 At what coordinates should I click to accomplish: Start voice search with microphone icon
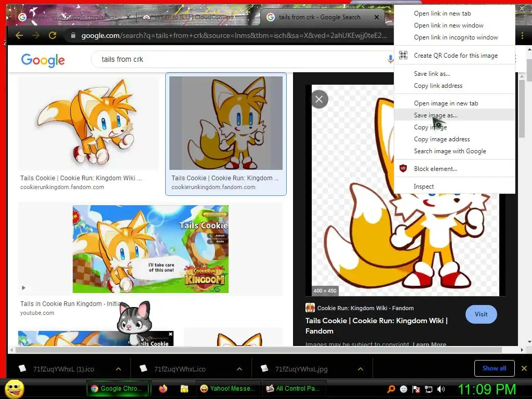click(390, 59)
